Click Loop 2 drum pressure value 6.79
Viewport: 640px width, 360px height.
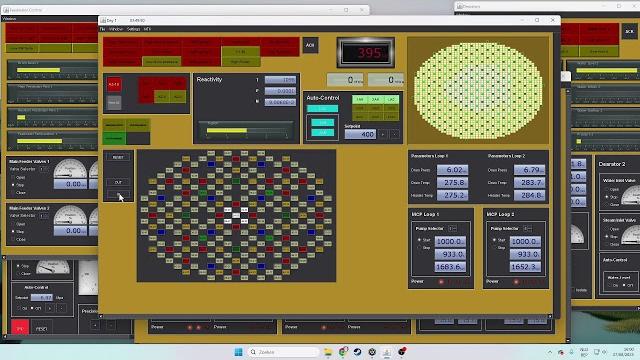pos(529,170)
